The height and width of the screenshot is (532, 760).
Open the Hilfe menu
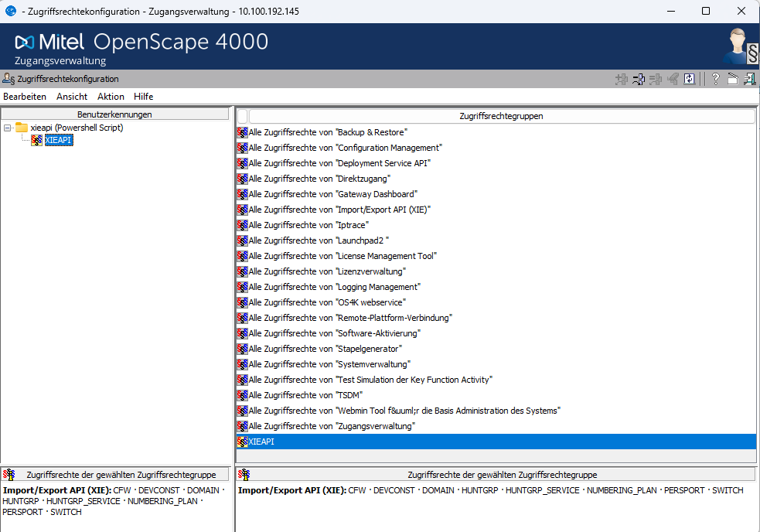144,97
